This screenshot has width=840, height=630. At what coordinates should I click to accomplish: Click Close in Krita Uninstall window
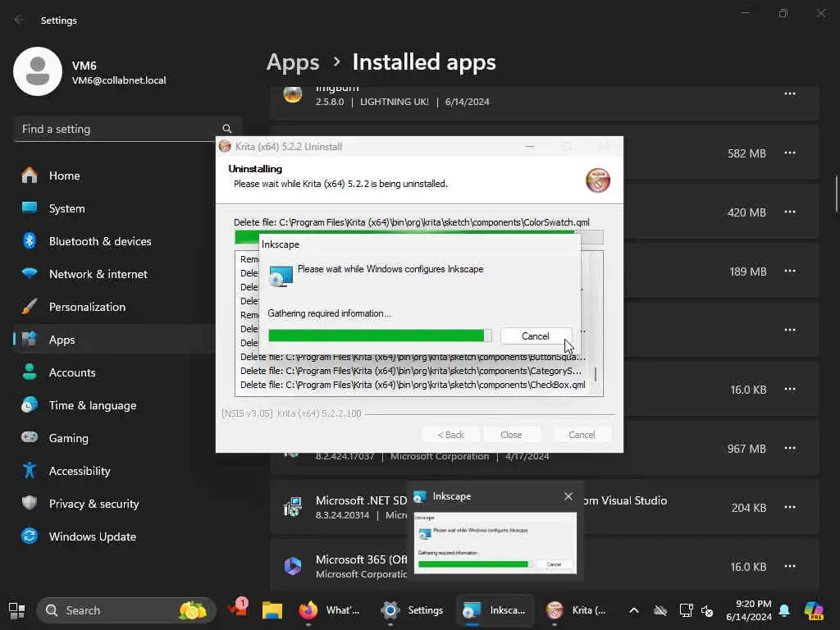coord(511,435)
